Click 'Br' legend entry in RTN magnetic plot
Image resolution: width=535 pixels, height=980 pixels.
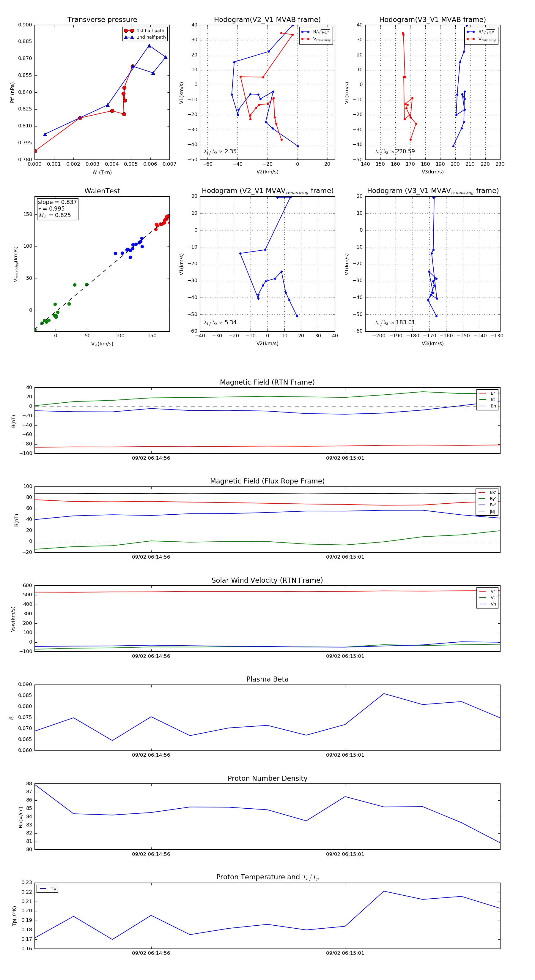[x=487, y=393]
